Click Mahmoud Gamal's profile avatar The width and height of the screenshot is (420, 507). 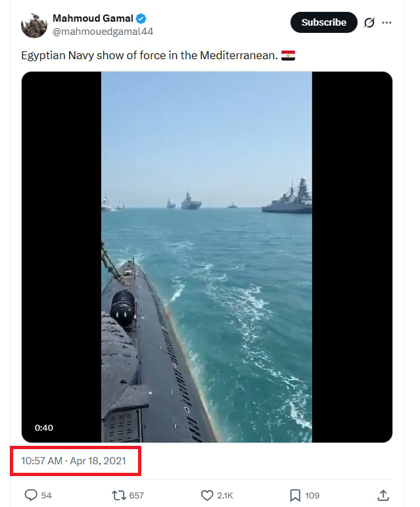[34, 25]
